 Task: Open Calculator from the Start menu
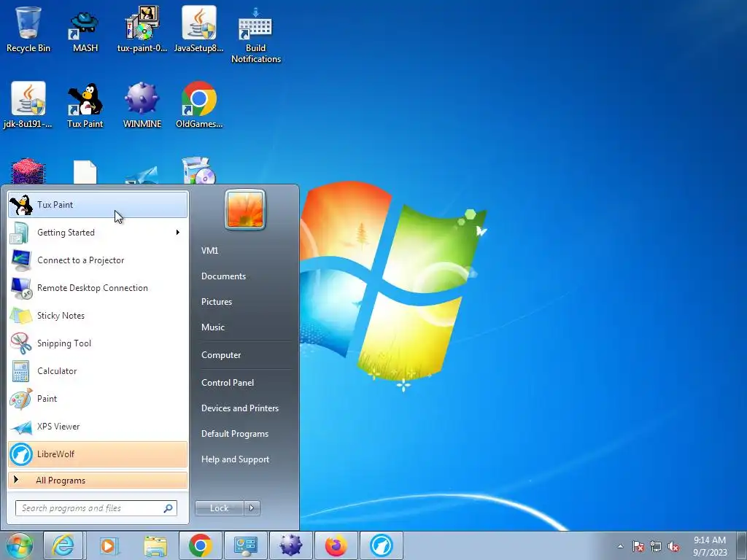tap(98, 371)
